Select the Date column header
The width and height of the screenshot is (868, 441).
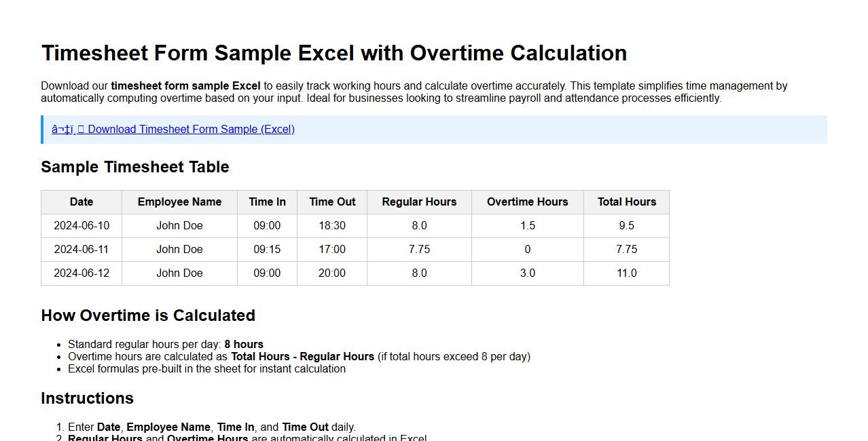click(x=81, y=202)
